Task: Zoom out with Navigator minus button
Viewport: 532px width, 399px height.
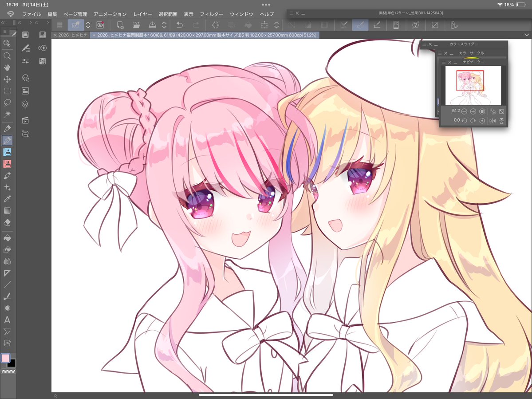Action: pos(464,111)
